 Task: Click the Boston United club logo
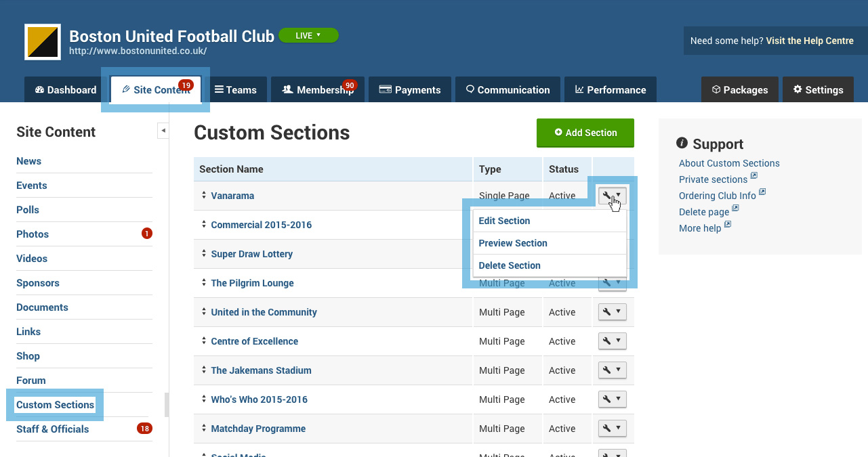43,42
